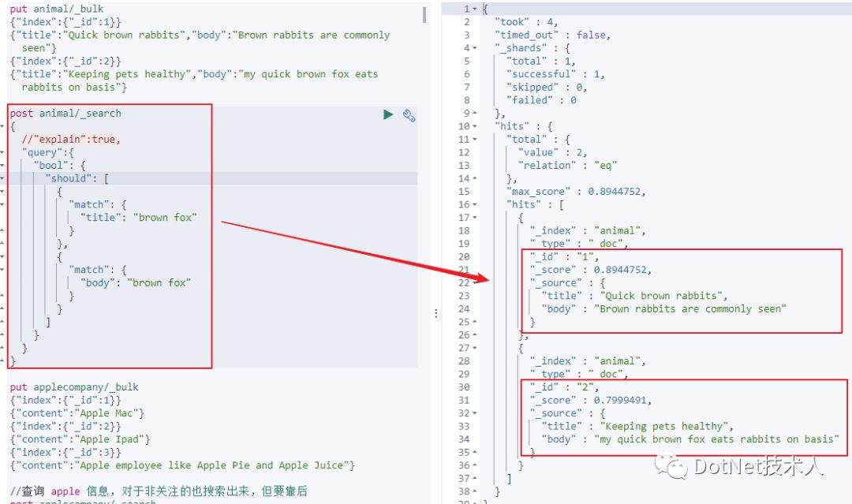Click fold marker at response line 25
Image resolution: width=852 pixels, height=504 pixels.
[475, 322]
